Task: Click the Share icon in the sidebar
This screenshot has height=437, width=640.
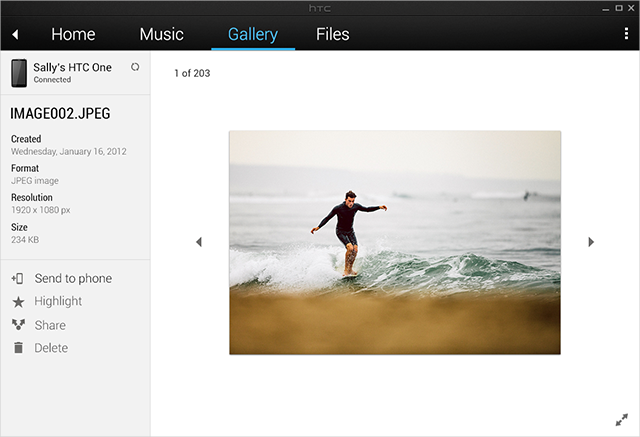Action: [x=17, y=325]
